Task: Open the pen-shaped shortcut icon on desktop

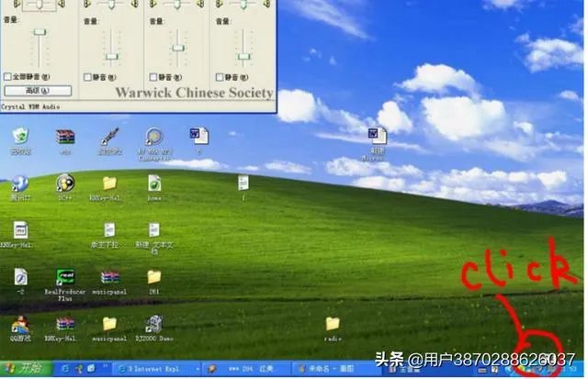Action: 110,136
